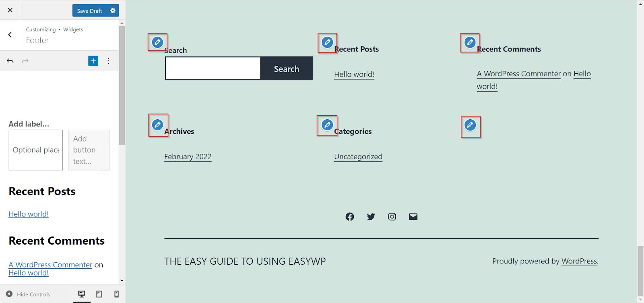Open publish settings gear next to Save Draft
644x303 pixels.
pyautogui.click(x=113, y=10)
